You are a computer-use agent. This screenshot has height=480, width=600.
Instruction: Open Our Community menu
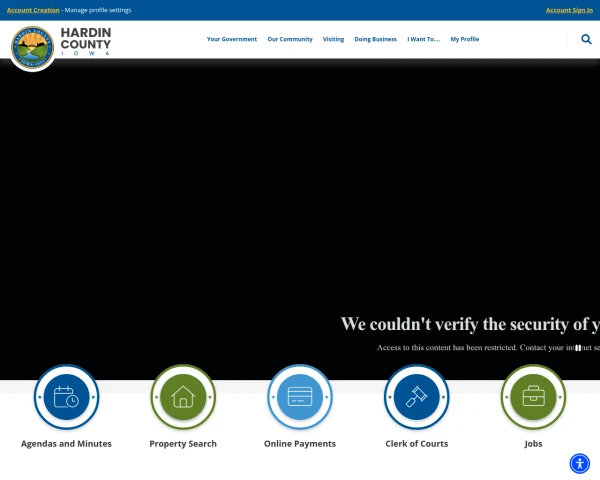[x=290, y=39]
